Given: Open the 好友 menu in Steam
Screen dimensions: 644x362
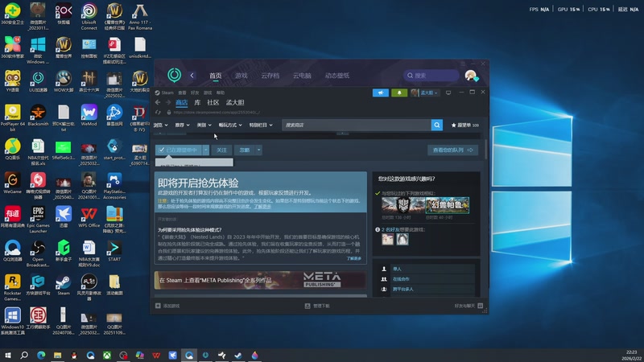Looking at the screenshot, I should click(195, 93).
